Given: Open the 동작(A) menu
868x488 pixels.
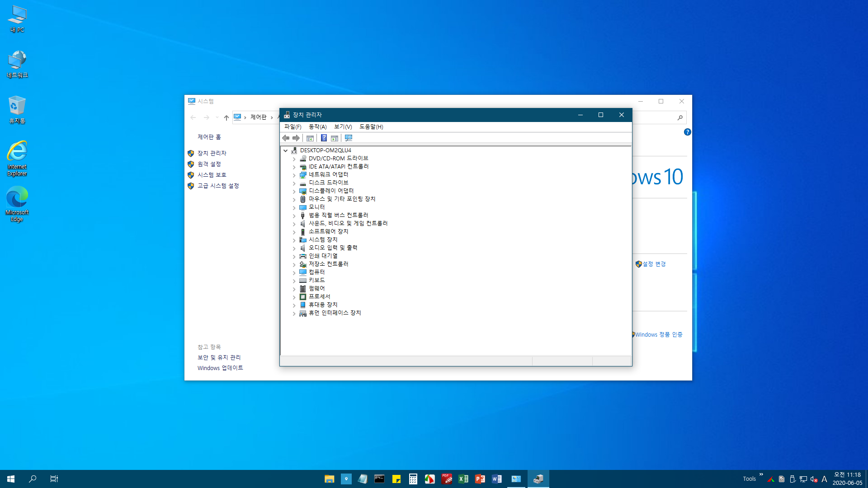Looking at the screenshot, I should click(x=317, y=127).
